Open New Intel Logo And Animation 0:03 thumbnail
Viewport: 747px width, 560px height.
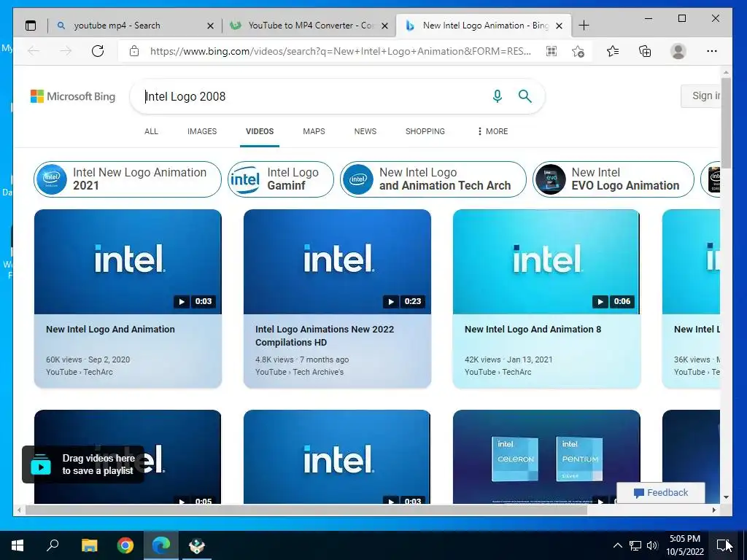pos(128,262)
